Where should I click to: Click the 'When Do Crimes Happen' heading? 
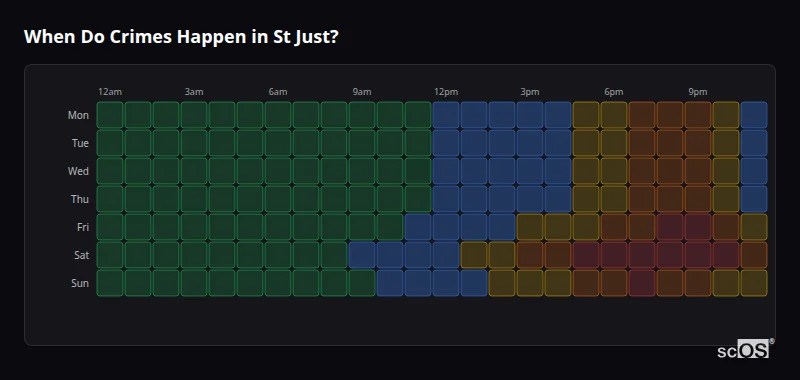click(x=181, y=37)
